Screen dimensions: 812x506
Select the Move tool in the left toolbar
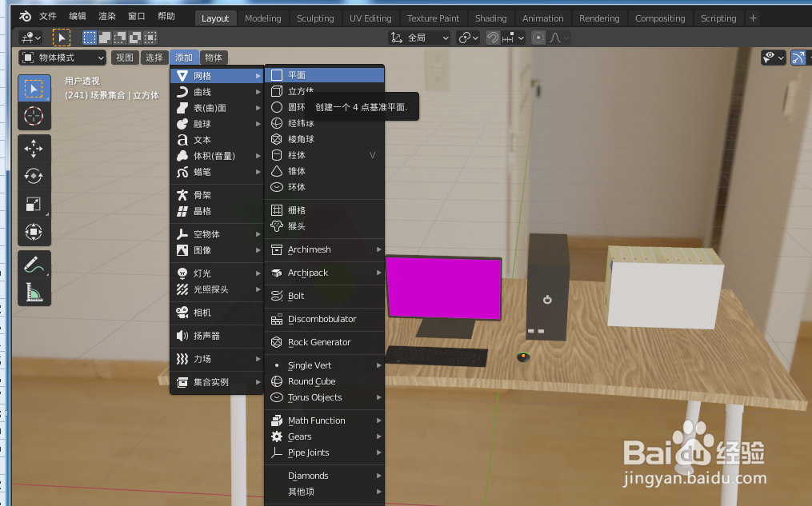click(34, 148)
